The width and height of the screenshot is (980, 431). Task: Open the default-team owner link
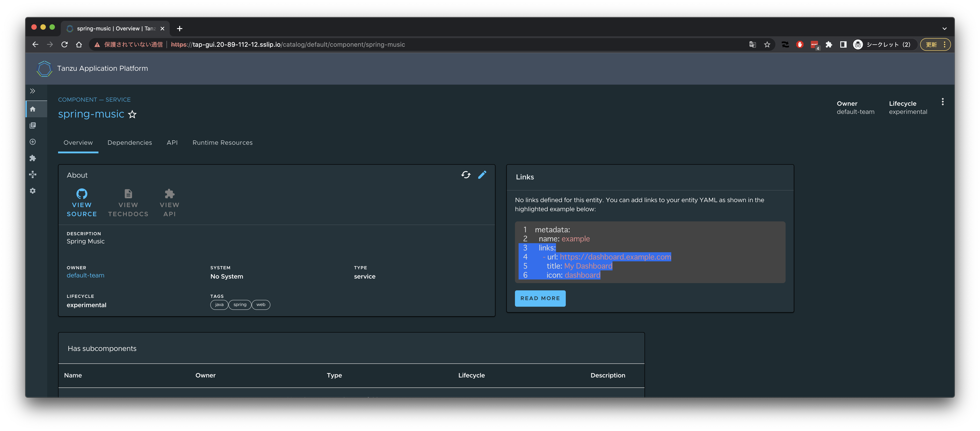point(85,275)
